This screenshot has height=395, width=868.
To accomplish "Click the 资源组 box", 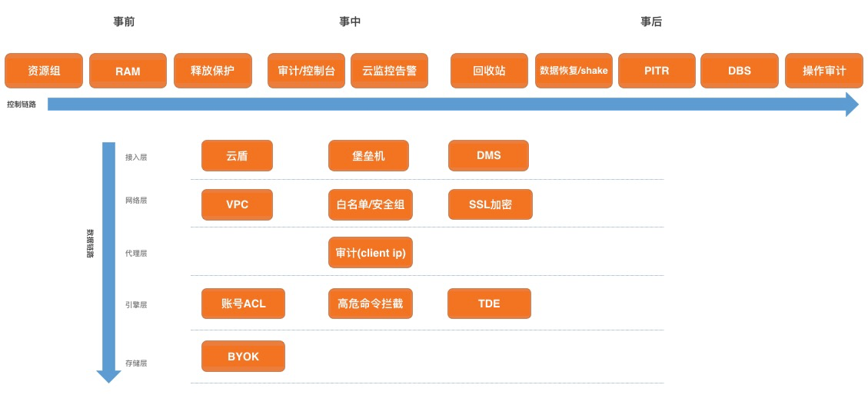I will tap(44, 71).
